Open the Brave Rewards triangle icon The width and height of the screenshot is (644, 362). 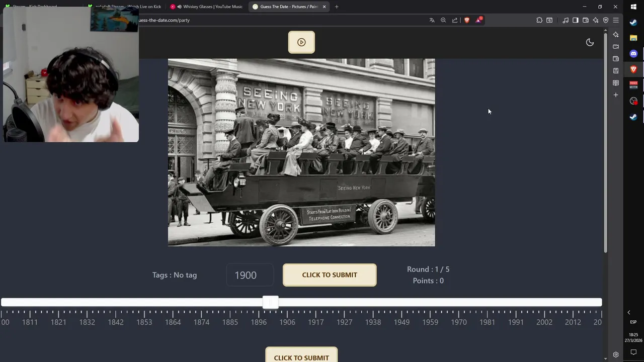coord(478,20)
